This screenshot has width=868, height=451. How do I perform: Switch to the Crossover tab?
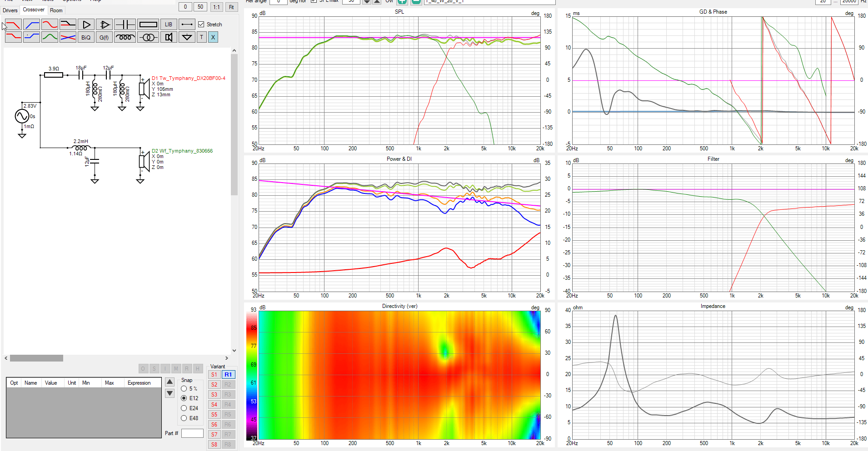34,10
